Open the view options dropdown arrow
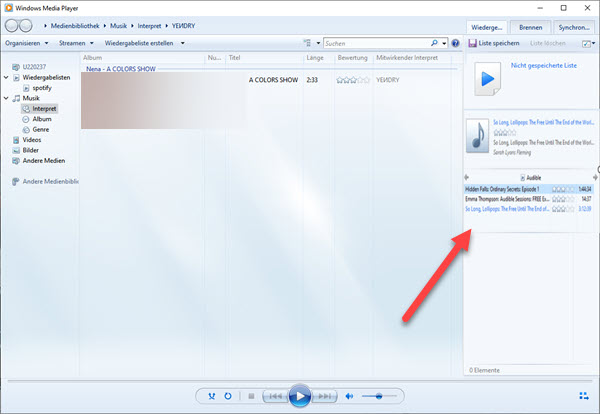600x414 pixels. pyautogui.click(x=318, y=43)
